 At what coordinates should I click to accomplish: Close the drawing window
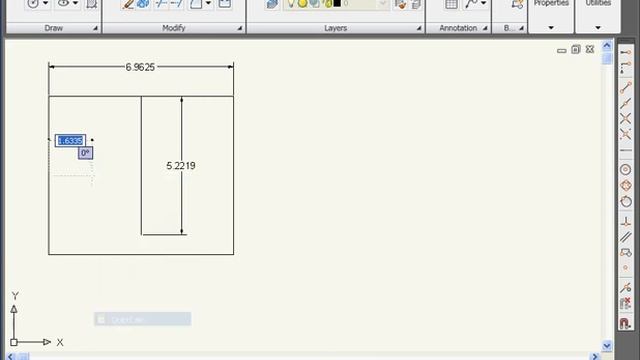point(590,49)
